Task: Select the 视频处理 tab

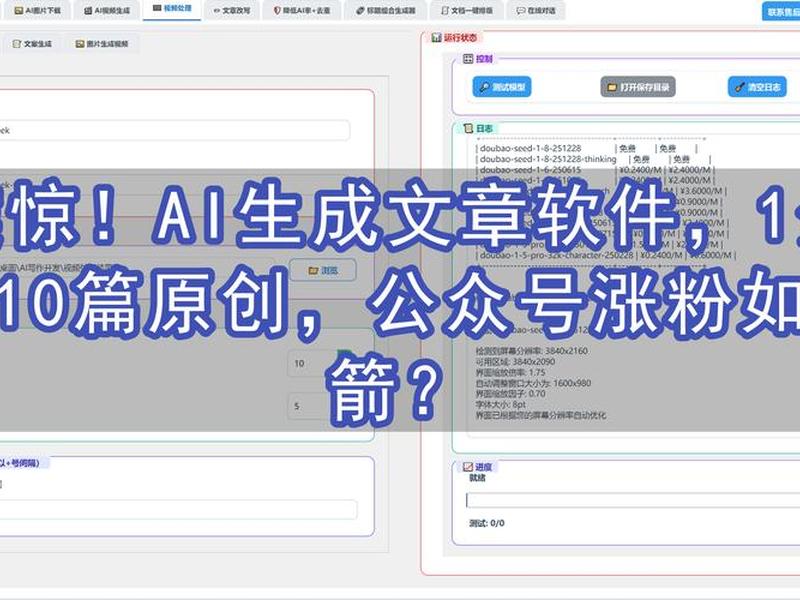Action: 172,9
